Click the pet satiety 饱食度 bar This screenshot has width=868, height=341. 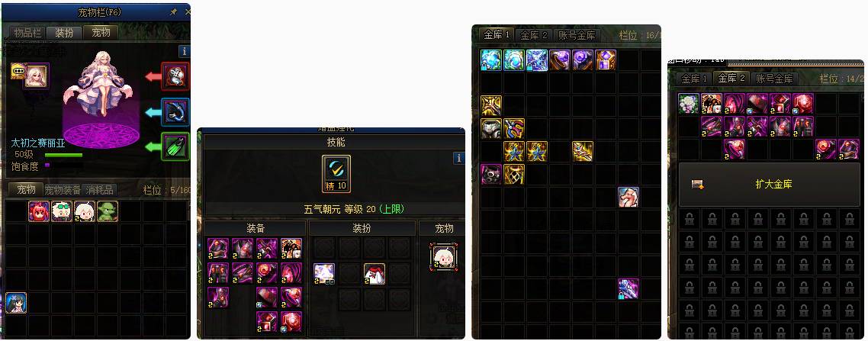63,165
